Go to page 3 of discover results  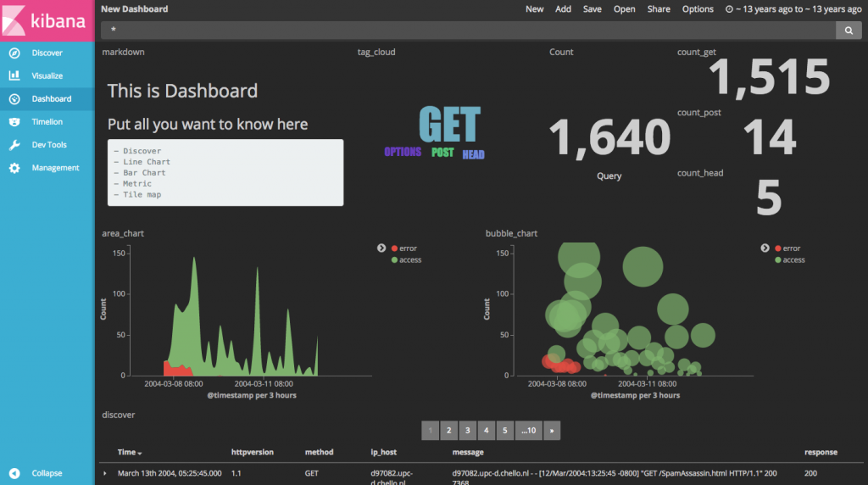(x=468, y=430)
